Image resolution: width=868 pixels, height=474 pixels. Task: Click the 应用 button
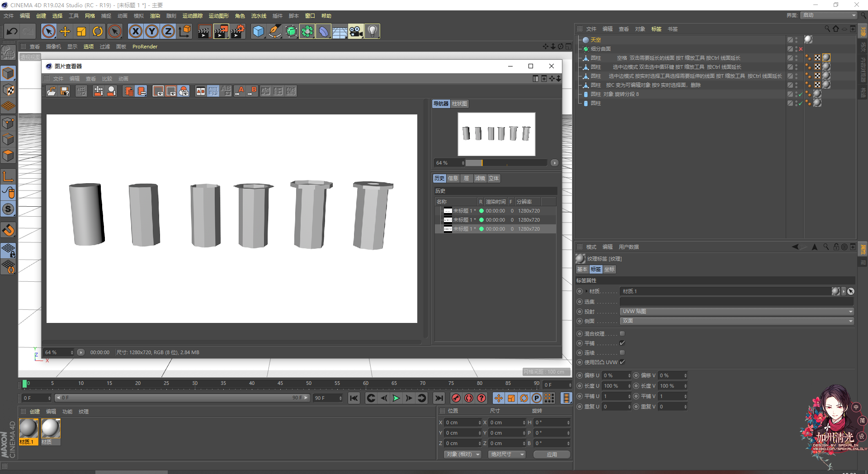552,455
